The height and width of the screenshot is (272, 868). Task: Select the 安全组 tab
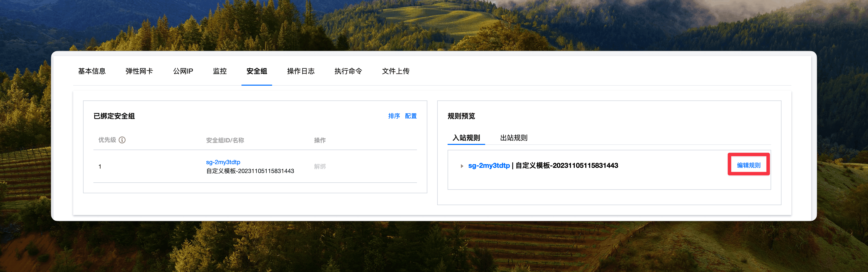point(257,71)
